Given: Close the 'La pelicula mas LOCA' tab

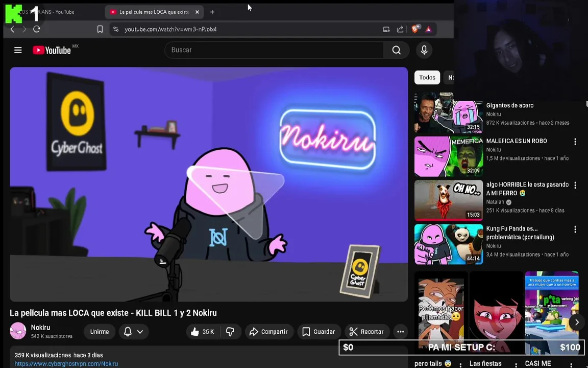Looking at the screenshot, I should coord(197,12).
